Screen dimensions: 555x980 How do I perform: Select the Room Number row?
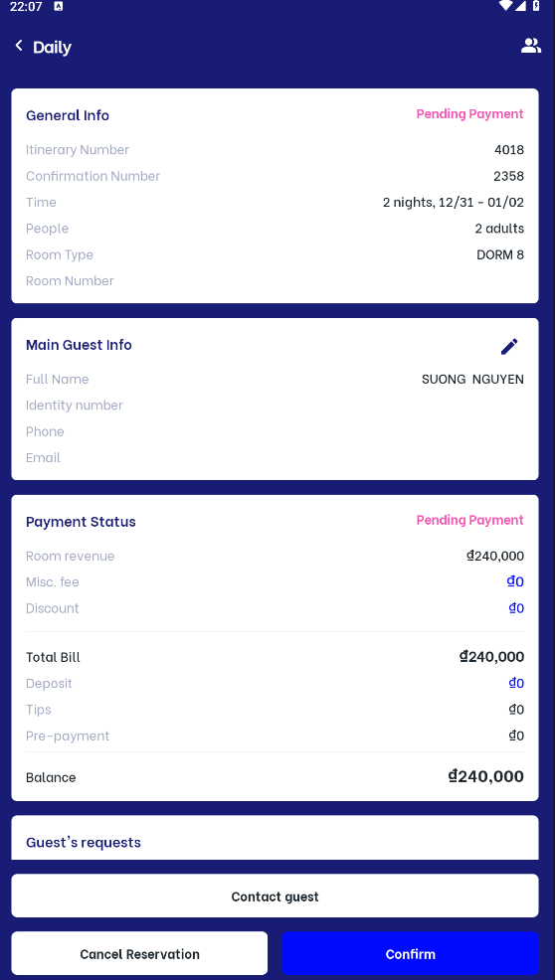click(x=275, y=280)
